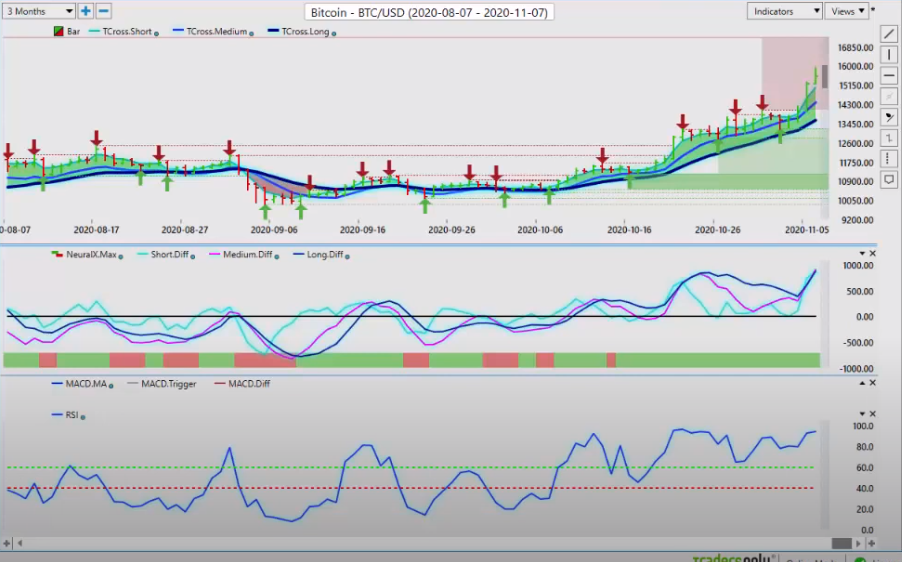The width and height of the screenshot is (902, 562).
Task: Collapse the RSI panel with its arrow
Action: (x=862, y=414)
